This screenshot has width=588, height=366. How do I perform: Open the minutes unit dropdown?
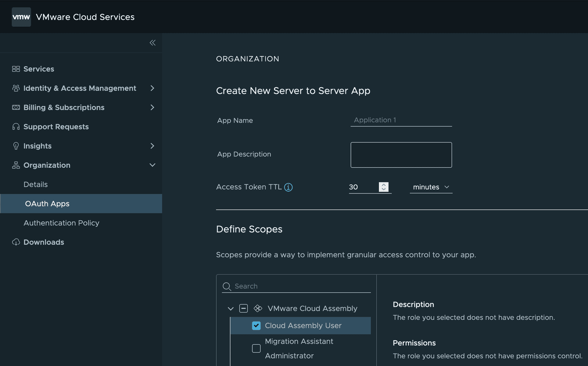[431, 187]
